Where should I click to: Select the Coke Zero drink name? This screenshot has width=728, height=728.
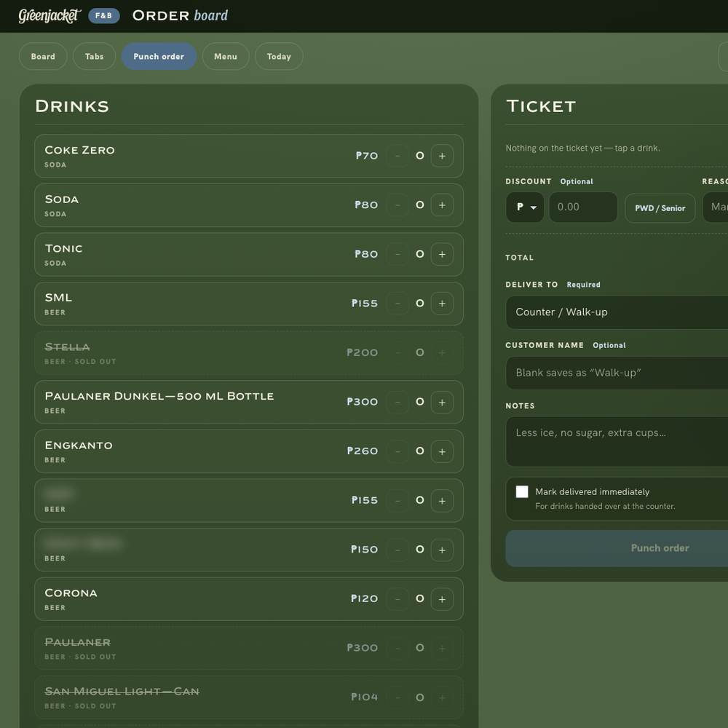click(x=79, y=150)
